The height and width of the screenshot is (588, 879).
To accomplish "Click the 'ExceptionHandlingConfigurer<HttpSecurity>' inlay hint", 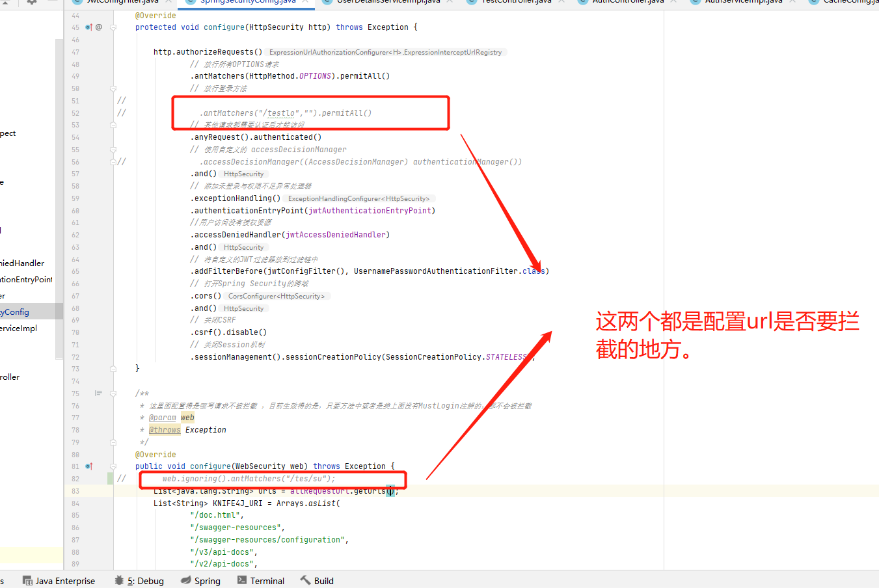I will click(x=359, y=198).
